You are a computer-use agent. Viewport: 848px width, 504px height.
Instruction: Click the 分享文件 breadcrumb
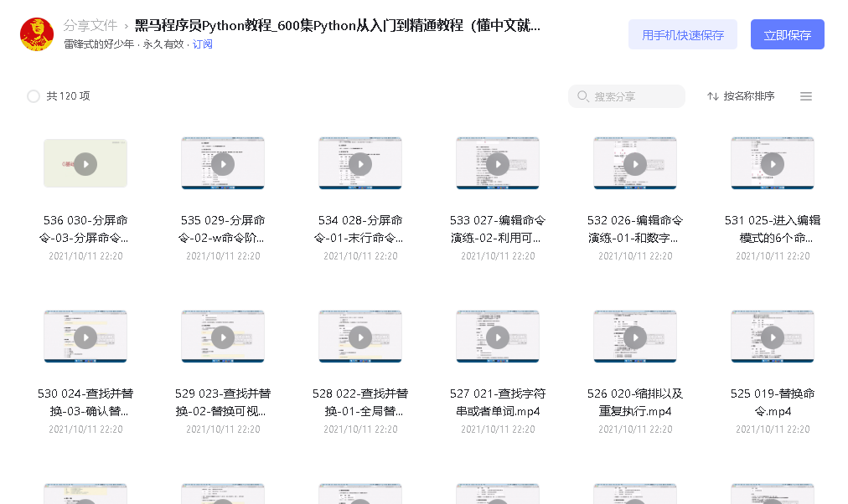(x=90, y=25)
